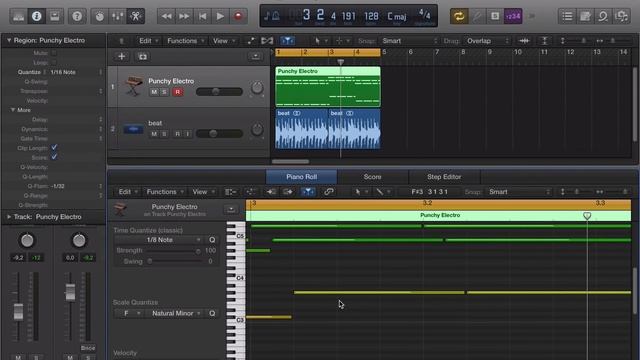Select the Punchy Electro MIDI region
Screen dimensions: 640x360
point(328,87)
